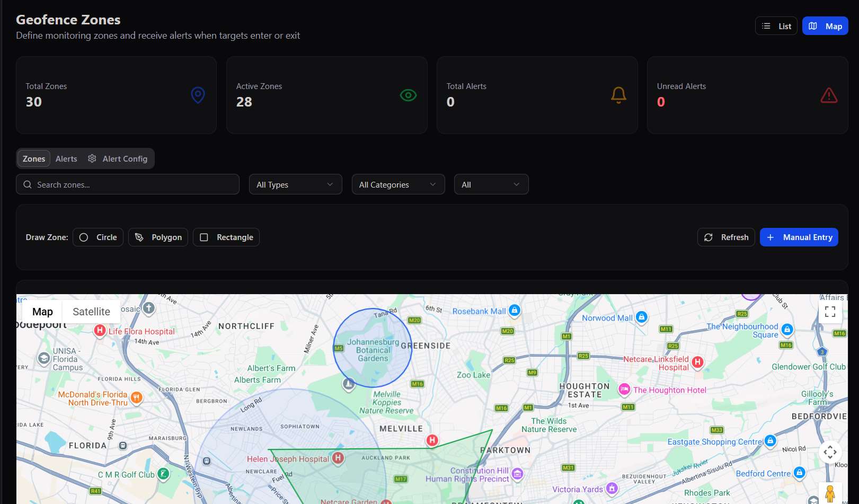859x504 pixels.
Task: Click the Life Flora Hospital marker
Action: (100, 331)
